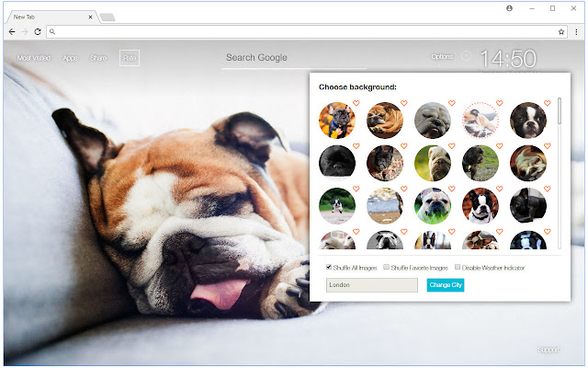The height and width of the screenshot is (368, 588).
Task: Open the Support link
Action: (548, 350)
